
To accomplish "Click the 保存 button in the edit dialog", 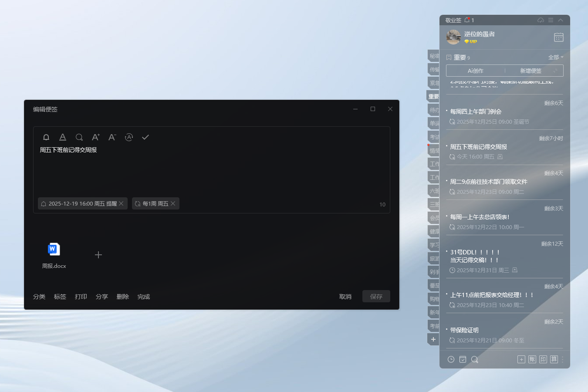I will tap(376, 296).
